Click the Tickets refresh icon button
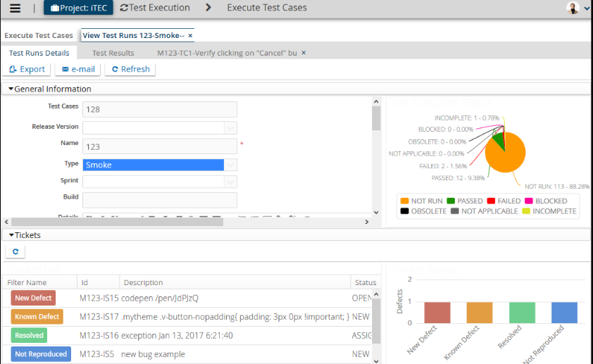The image size is (593, 364). 15,252
